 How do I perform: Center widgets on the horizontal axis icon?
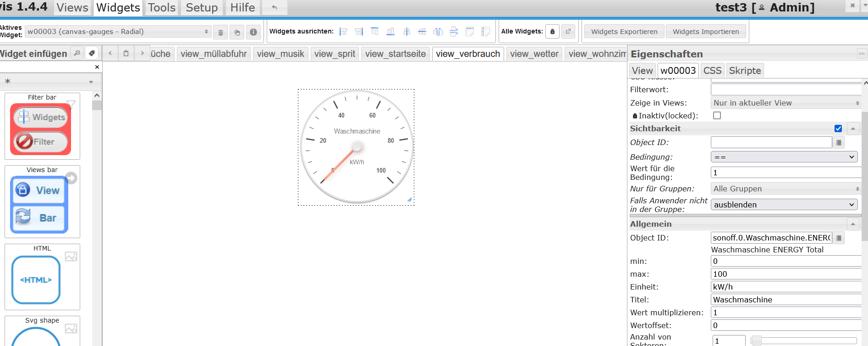click(x=422, y=32)
